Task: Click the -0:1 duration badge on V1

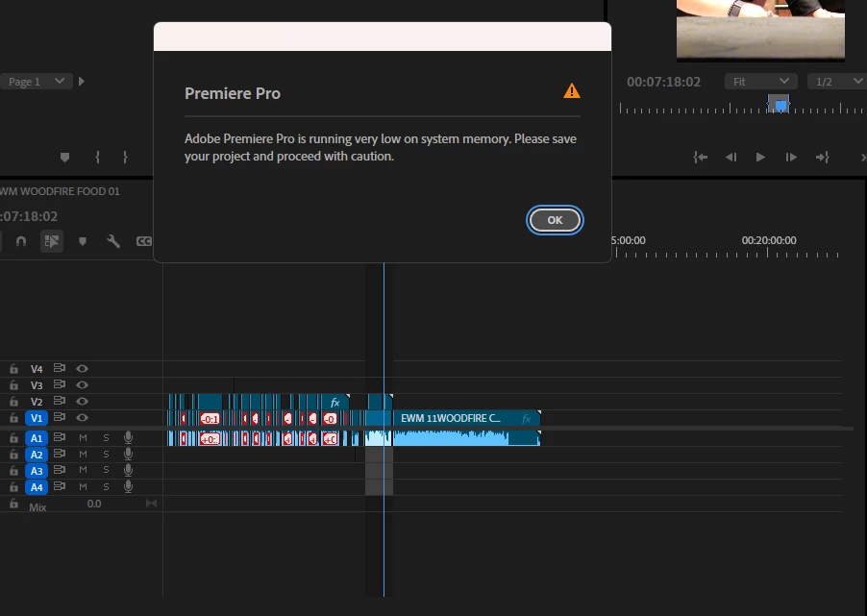Action: click(210, 419)
